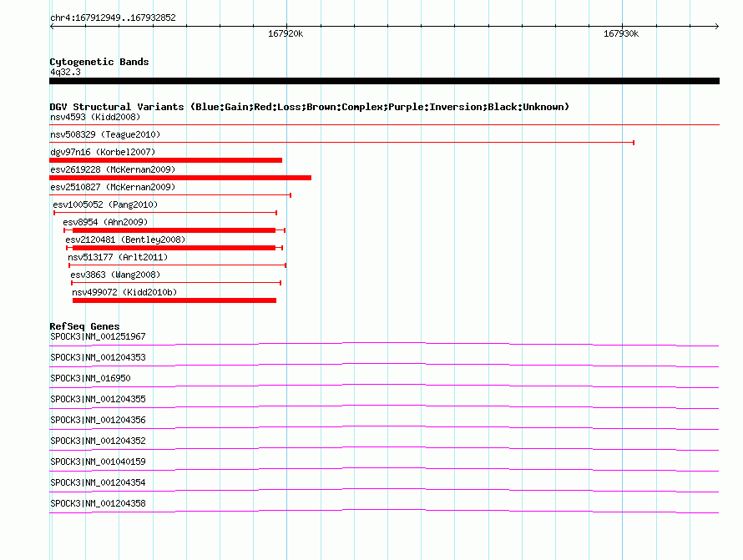Select variant label esv2510827 (McKernan2009)
The width and height of the screenshot is (743, 560).
[x=113, y=187]
